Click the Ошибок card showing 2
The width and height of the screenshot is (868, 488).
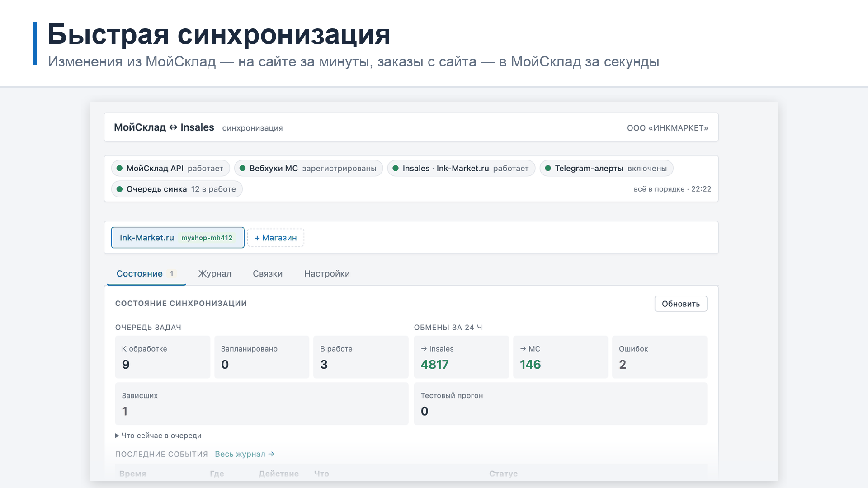(x=660, y=357)
